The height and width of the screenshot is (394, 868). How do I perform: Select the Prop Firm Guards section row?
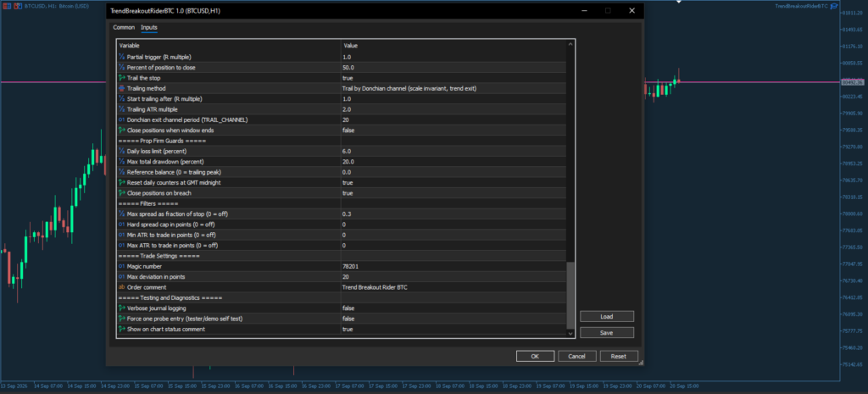coord(342,141)
